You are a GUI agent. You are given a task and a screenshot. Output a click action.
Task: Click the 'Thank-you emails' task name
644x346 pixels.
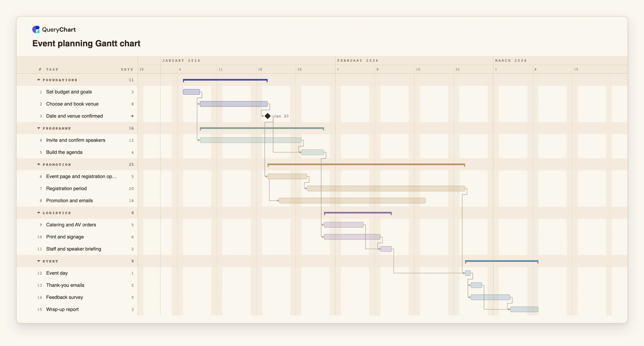(x=65, y=285)
